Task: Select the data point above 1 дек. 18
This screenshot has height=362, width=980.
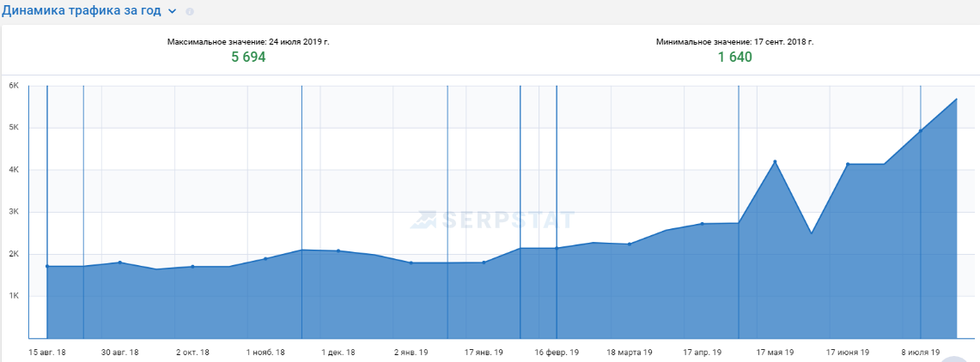Action: coord(338,251)
